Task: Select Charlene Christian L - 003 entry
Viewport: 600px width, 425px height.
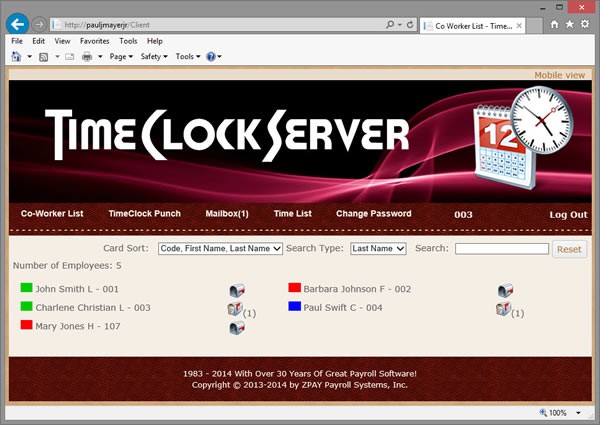Action: 93,308
